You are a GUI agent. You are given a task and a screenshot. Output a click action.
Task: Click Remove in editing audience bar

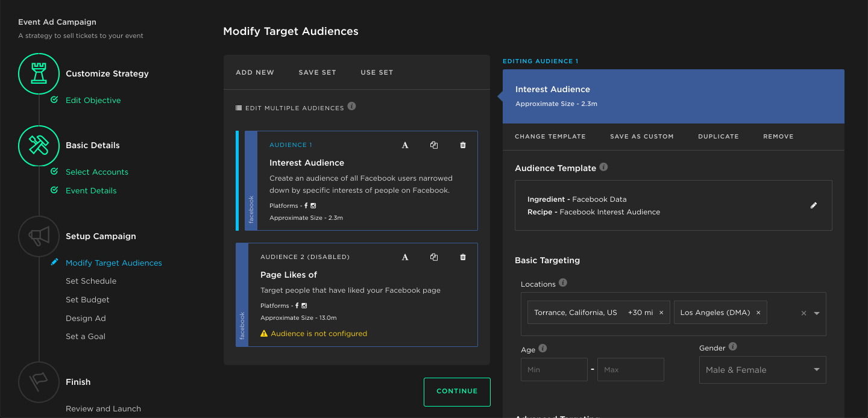pos(778,137)
